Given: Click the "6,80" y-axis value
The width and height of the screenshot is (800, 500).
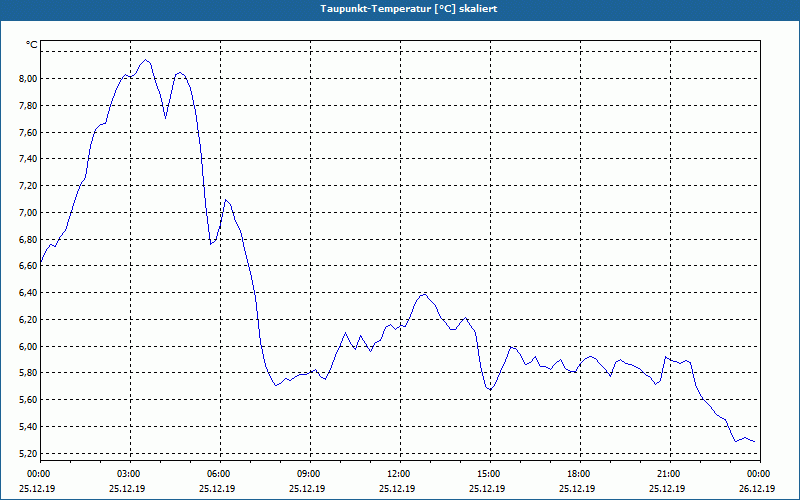Looking at the screenshot, I should pyautogui.click(x=29, y=239).
